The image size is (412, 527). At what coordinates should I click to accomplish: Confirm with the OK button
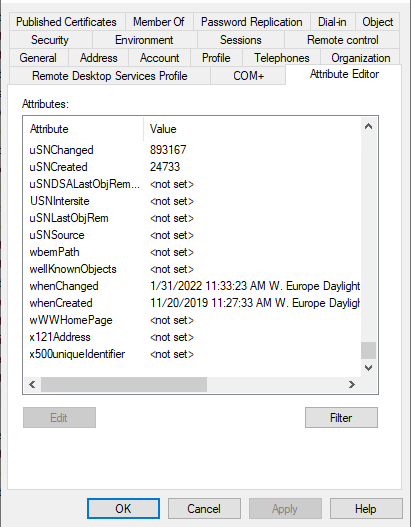(x=123, y=509)
